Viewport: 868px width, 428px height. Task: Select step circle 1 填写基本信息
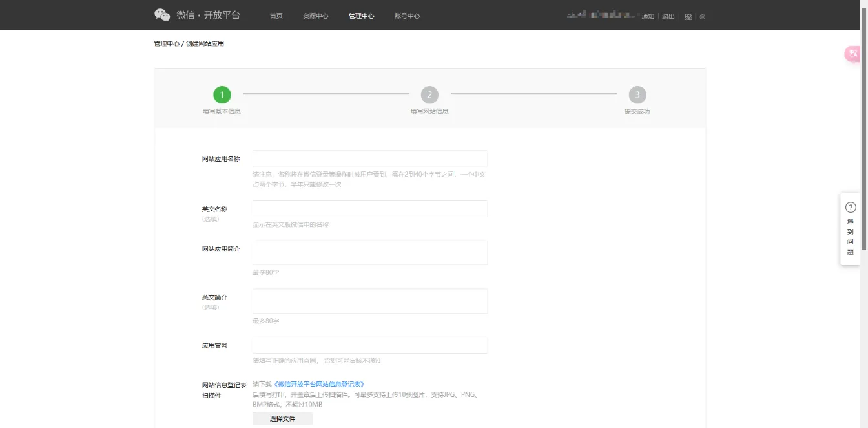222,94
